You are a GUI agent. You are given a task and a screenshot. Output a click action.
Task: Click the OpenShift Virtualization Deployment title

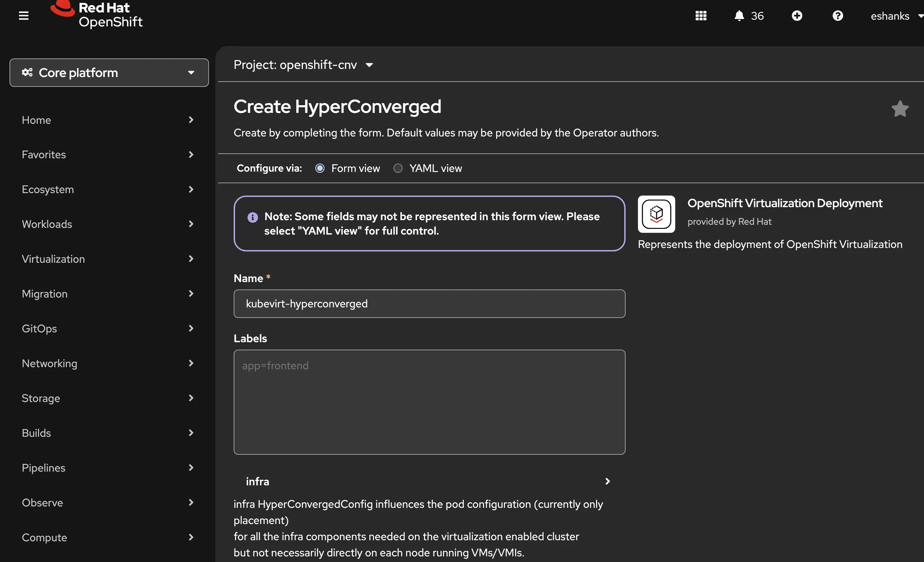pyautogui.click(x=785, y=203)
